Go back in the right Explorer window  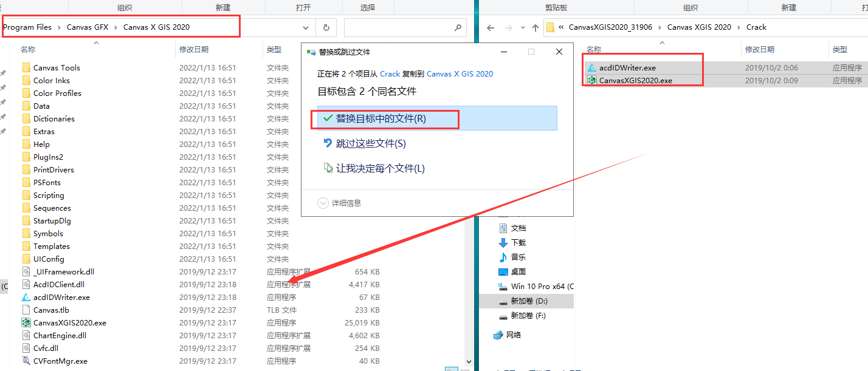[491, 27]
